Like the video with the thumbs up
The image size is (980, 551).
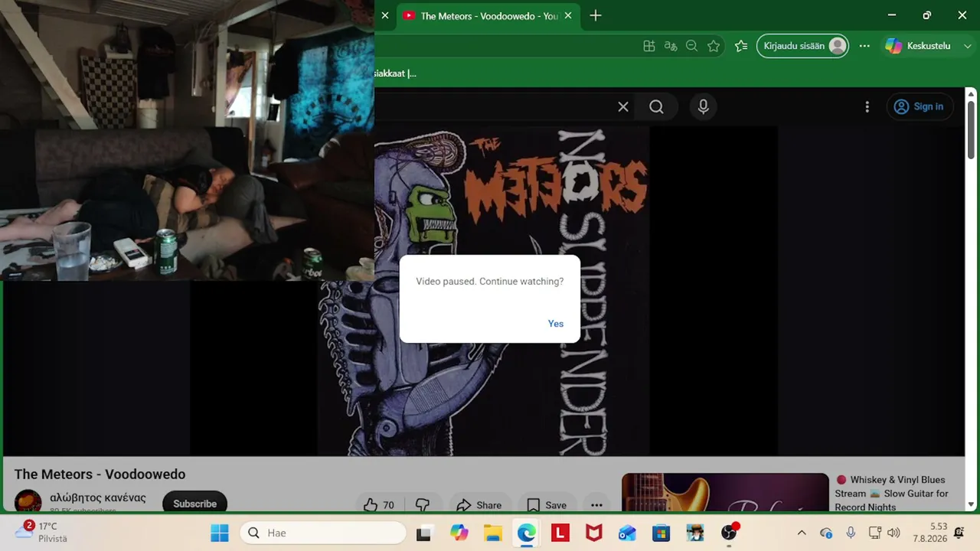[380, 504]
